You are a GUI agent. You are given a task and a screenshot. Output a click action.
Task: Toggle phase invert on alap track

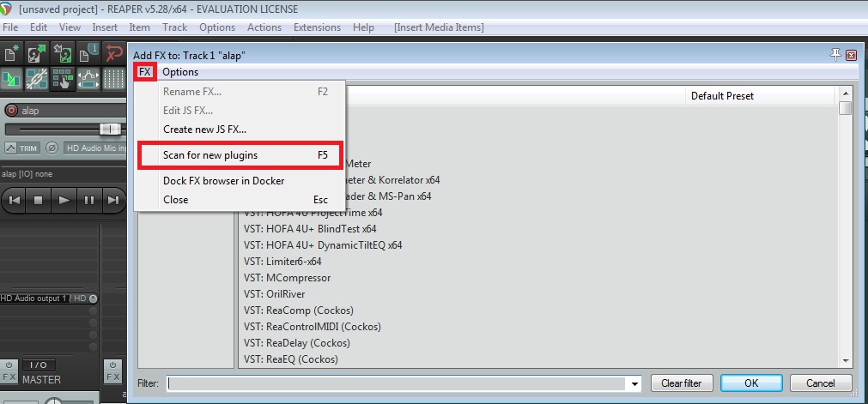pos(52,148)
